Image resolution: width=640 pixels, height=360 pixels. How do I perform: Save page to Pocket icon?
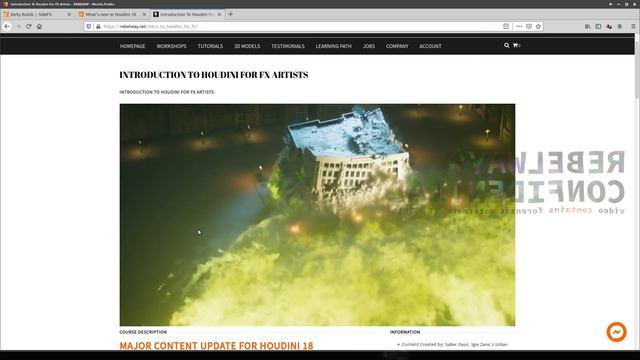(x=529, y=26)
